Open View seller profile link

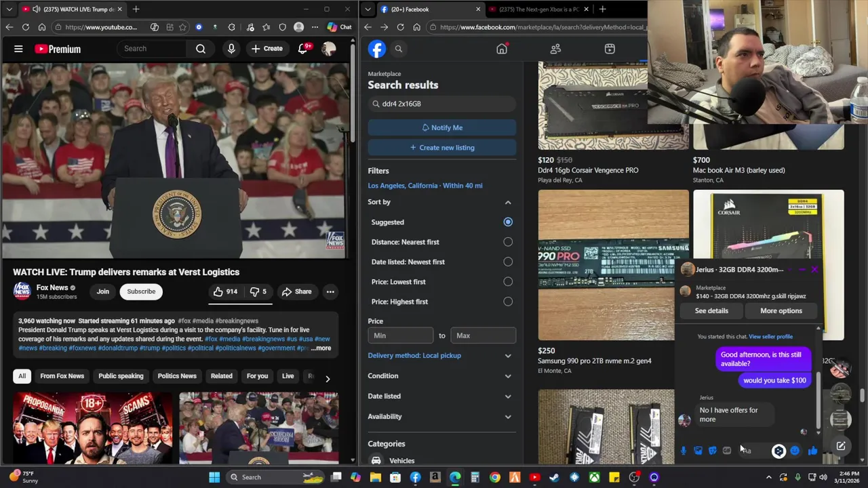770,337
